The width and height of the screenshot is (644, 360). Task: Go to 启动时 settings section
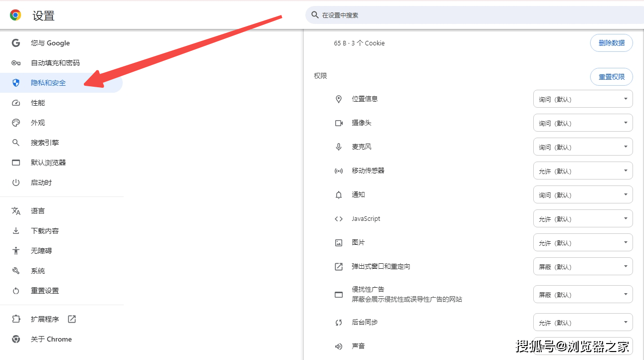click(61, 182)
